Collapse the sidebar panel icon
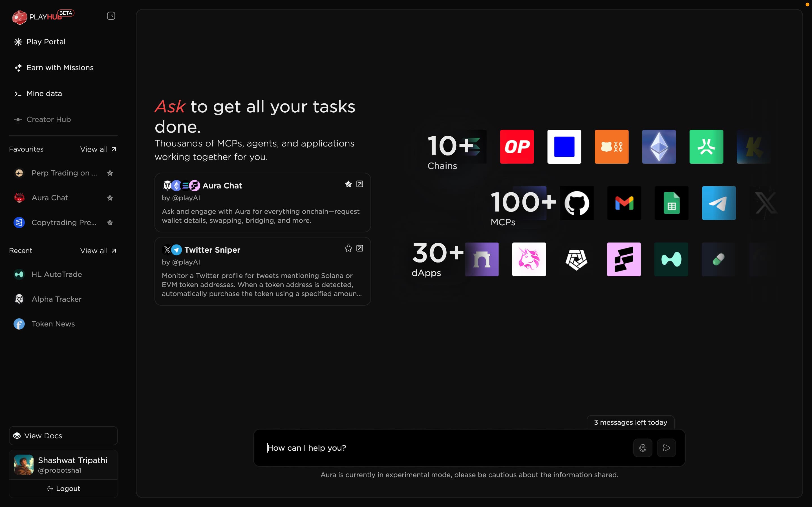 point(111,16)
